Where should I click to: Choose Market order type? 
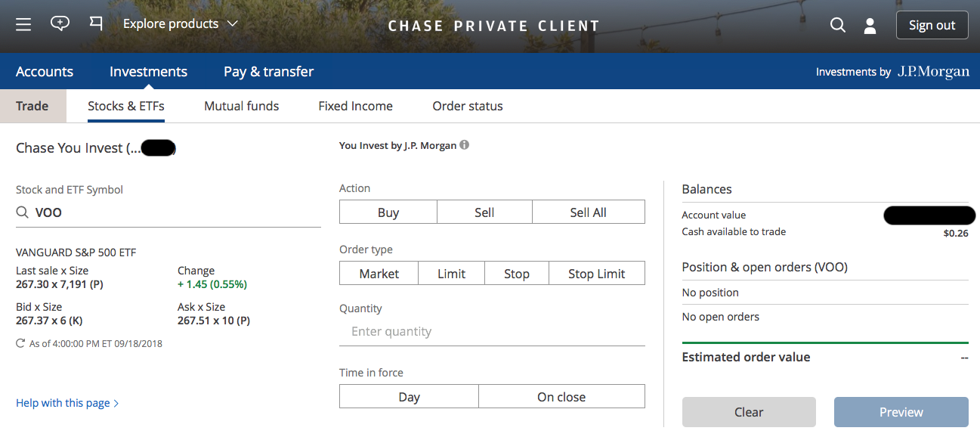(x=379, y=274)
